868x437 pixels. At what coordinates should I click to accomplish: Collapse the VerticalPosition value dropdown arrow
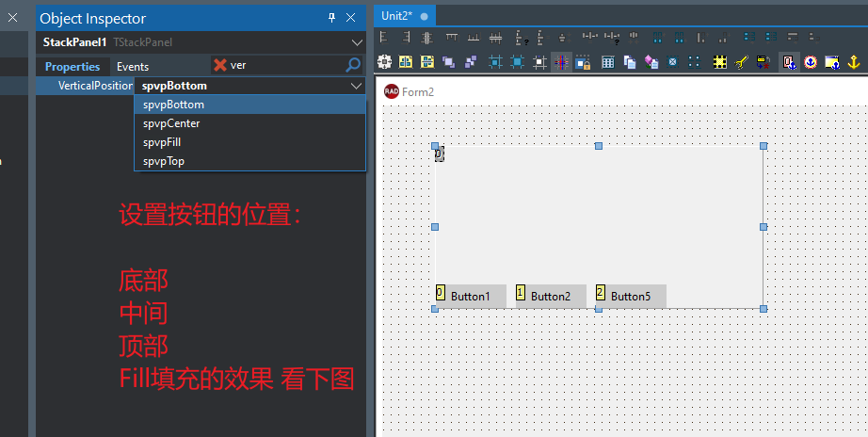pyautogui.click(x=355, y=86)
